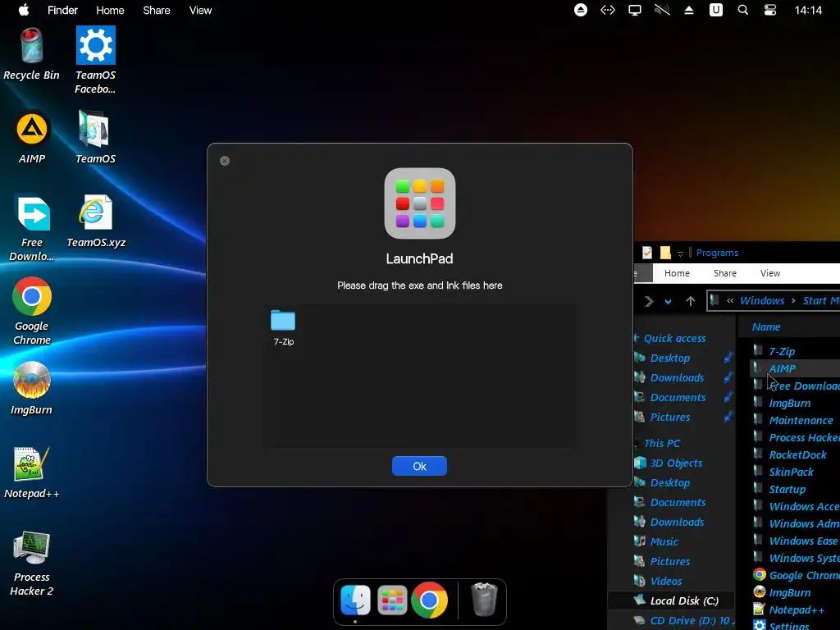Select the Maintenance folder in Explorer list
Screen dimensions: 840x630
click(801, 421)
